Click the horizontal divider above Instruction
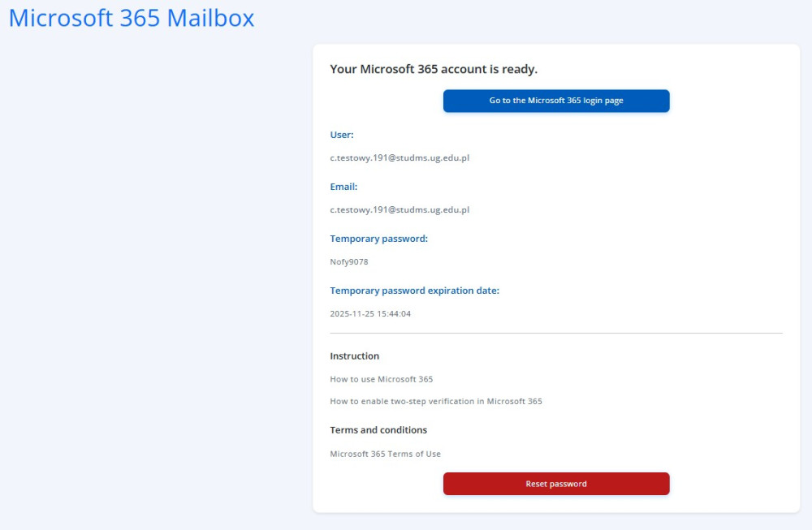 click(556, 334)
